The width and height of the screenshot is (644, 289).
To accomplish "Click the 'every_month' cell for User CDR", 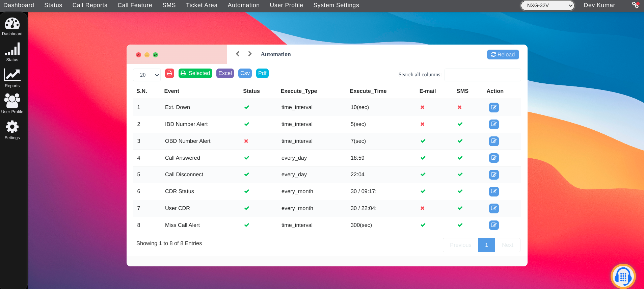I will tap(297, 208).
